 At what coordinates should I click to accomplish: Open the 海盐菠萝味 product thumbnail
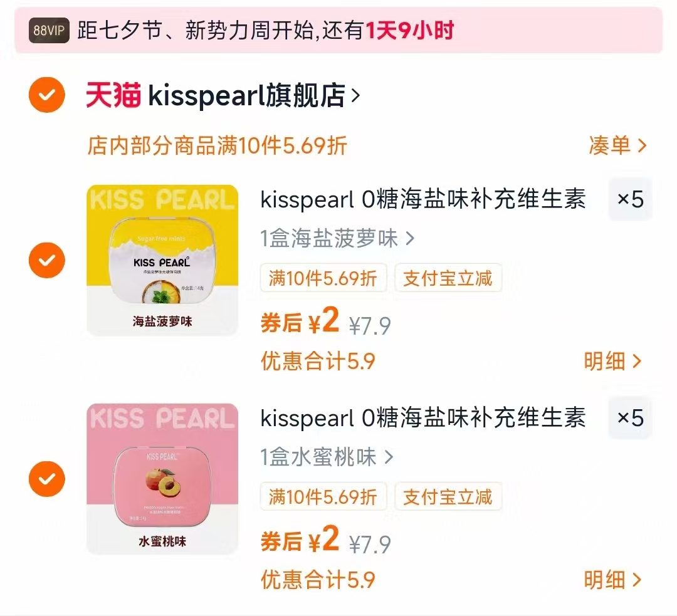coord(162,260)
